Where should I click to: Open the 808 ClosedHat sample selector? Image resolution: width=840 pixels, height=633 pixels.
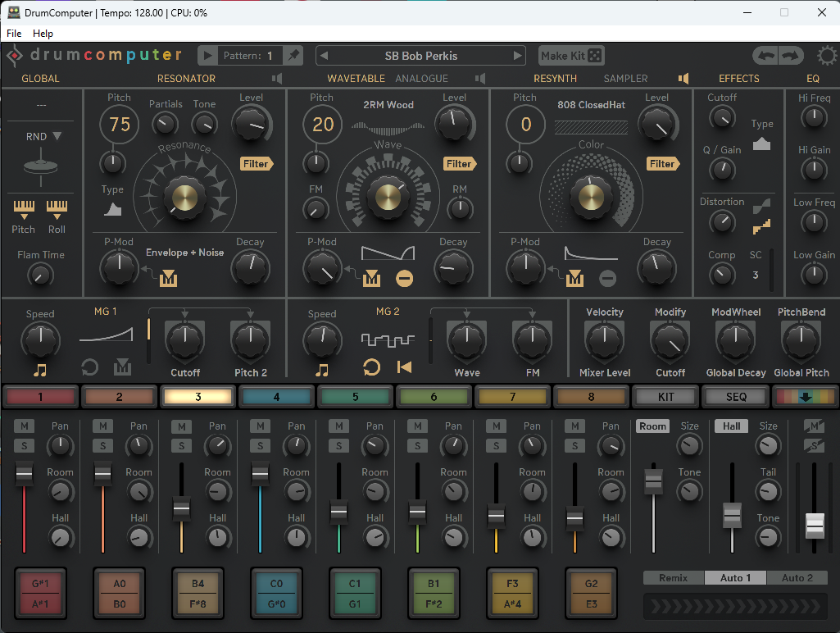(592, 105)
